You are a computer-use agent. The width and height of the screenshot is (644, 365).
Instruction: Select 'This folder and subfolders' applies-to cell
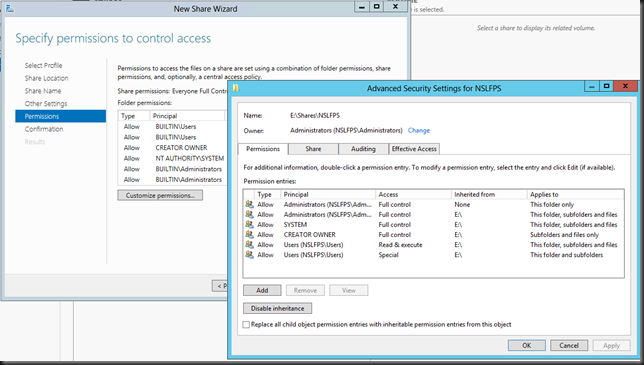(x=566, y=255)
